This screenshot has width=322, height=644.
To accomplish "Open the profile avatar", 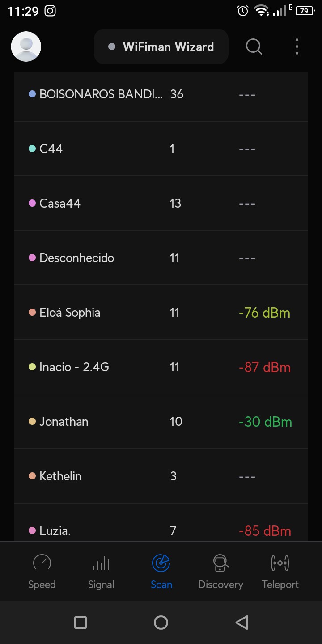I will pyautogui.click(x=26, y=47).
